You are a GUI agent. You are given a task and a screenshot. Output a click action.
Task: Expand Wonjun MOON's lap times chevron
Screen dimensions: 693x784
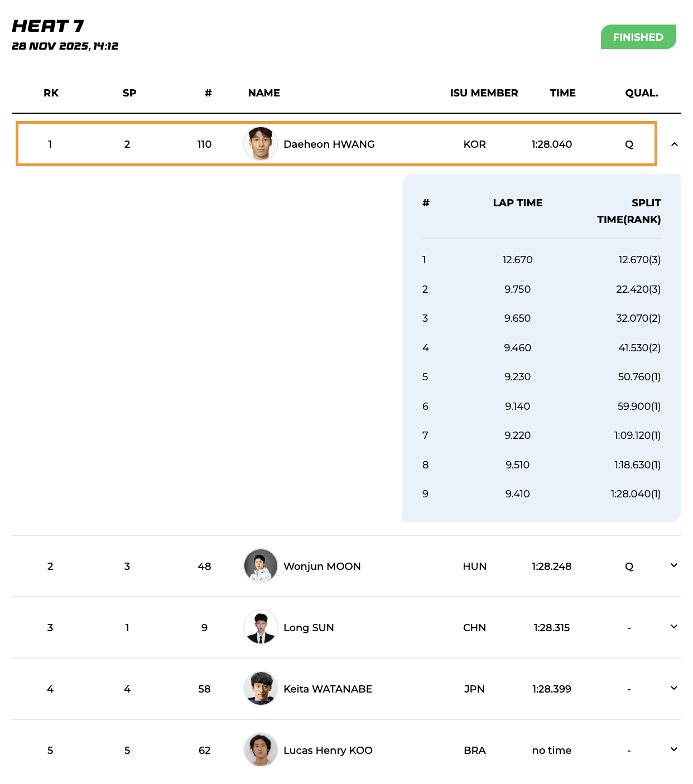[674, 565]
